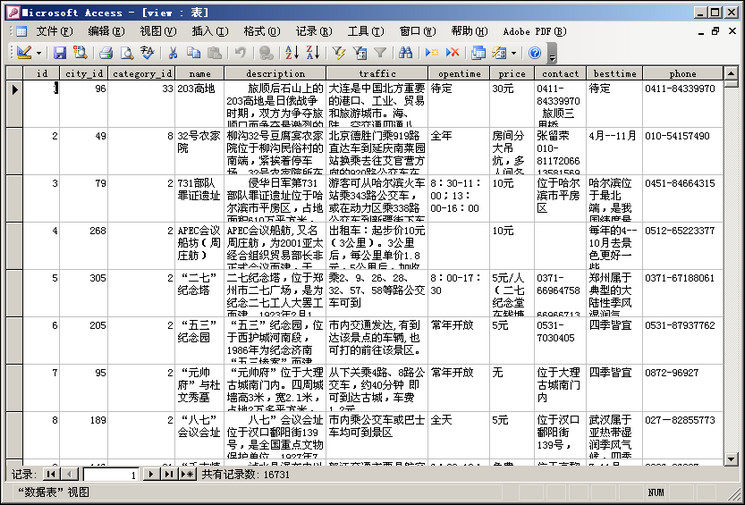This screenshot has height=505, width=745.
Task: Click the File Search icon
Action: 80,53
